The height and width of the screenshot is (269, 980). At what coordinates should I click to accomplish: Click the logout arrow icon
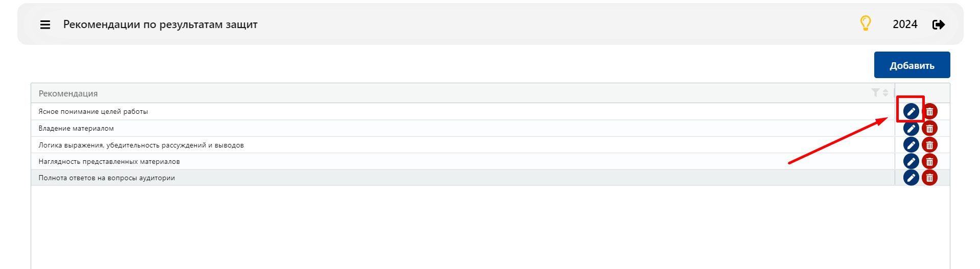pos(939,25)
